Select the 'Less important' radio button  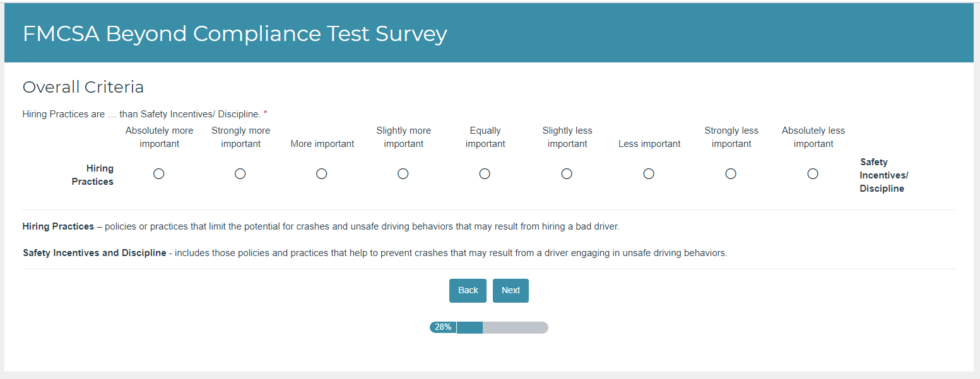tap(649, 174)
